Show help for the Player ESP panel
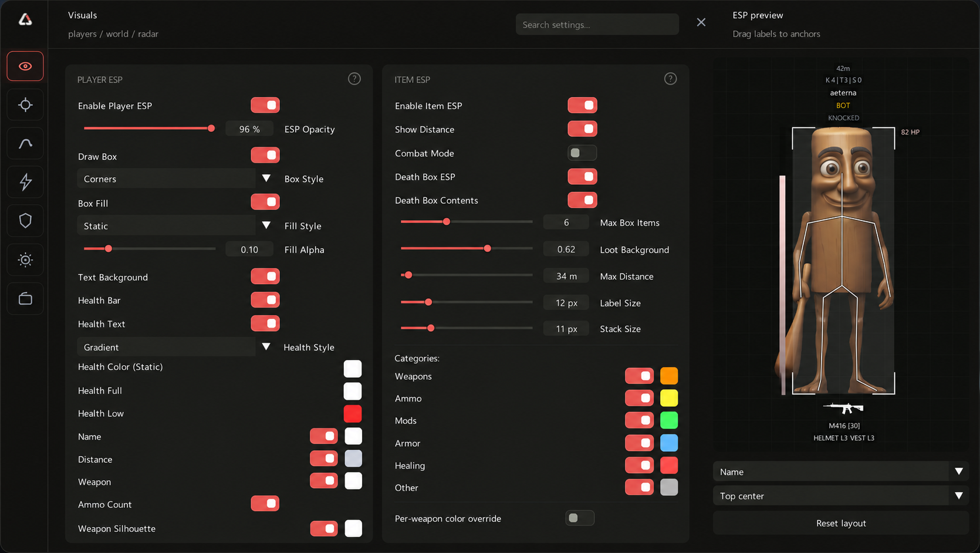The image size is (980, 553). pos(354,79)
